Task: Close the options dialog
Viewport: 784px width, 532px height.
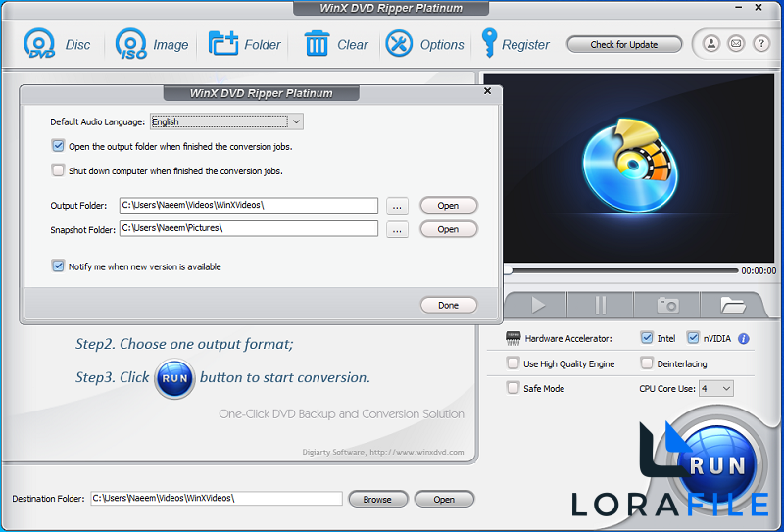Action: (x=487, y=91)
